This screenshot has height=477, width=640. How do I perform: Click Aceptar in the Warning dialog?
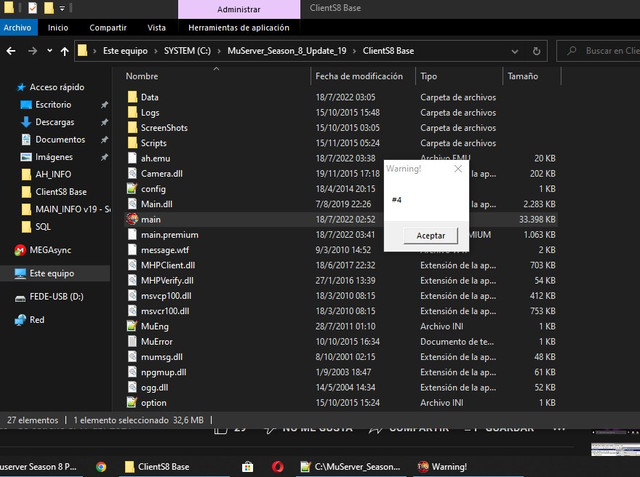click(431, 235)
